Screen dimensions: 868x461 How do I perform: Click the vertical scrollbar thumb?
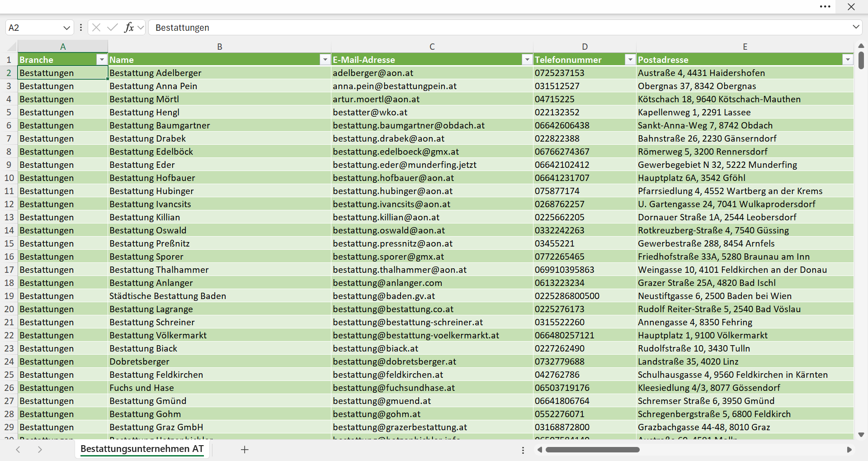(861, 60)
